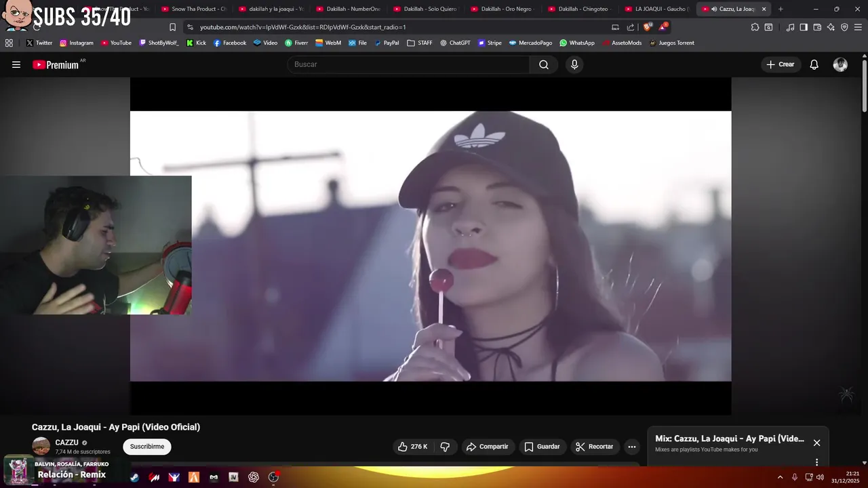Share this page from the address bar
Viewport: 868px width, 488px height.
point(631,27)
